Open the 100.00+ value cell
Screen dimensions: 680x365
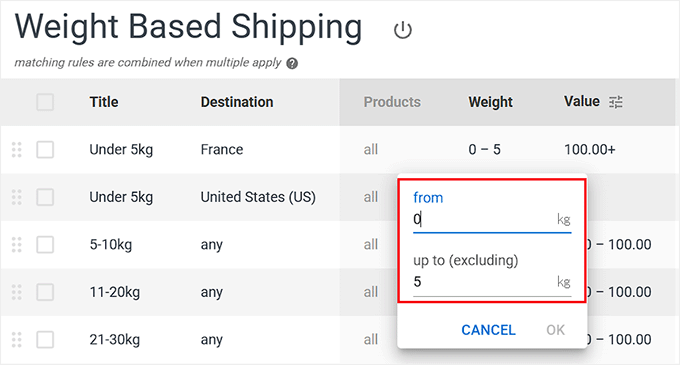590,150
